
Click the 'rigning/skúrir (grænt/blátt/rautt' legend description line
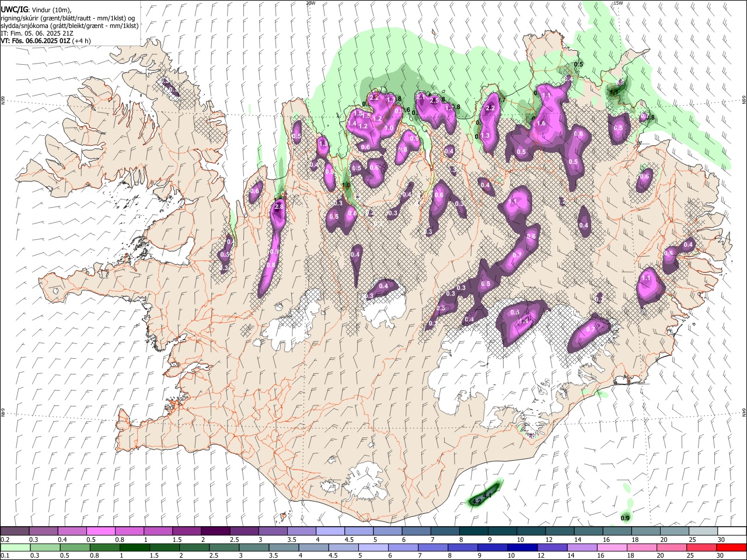tap(68, 18)
